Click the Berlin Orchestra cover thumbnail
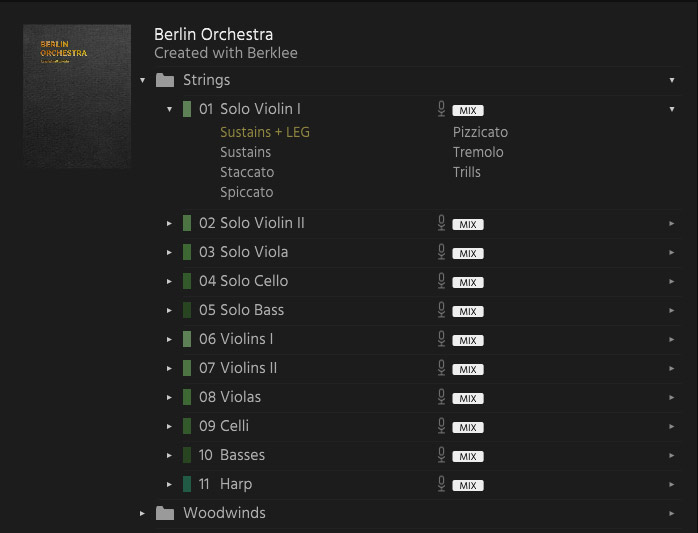This screenshot has width=698, height=533. point(77,96)
